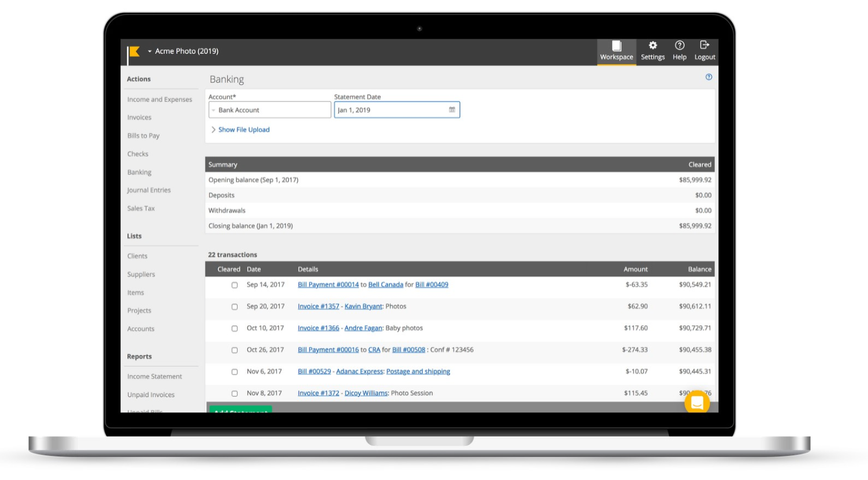Open Invoice #1372 link

click(x=318, y=393)
